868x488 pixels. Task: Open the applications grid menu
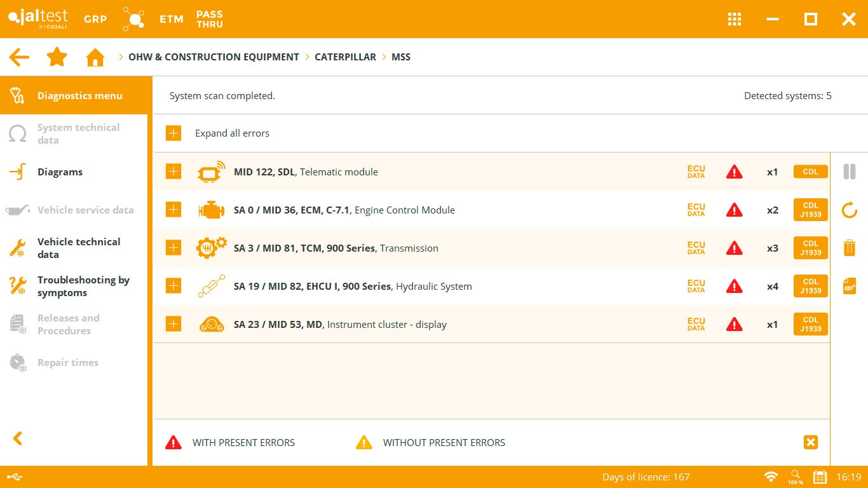click(x=735, y=19)
